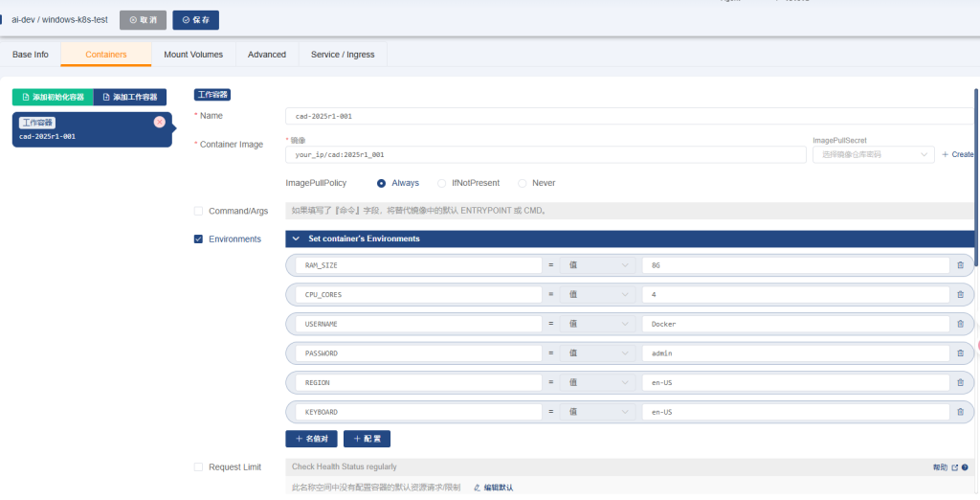The image size is (980, 500).
Task: Delete the RAM_SIZE environment variable row
Action: click(x=960, y=265)
